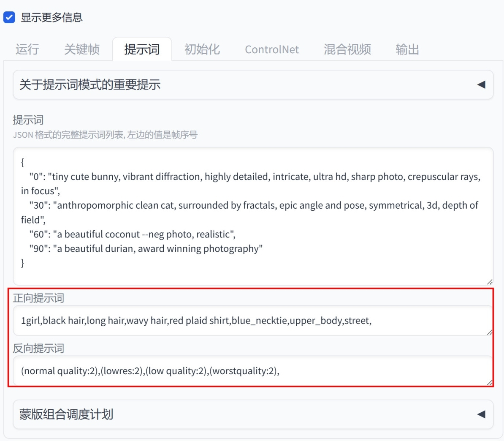This screenshot has height=441, width=504.
Task: Click the "90": a beautiful durian line
Action: pyautogui.click(x=146, y=249)
